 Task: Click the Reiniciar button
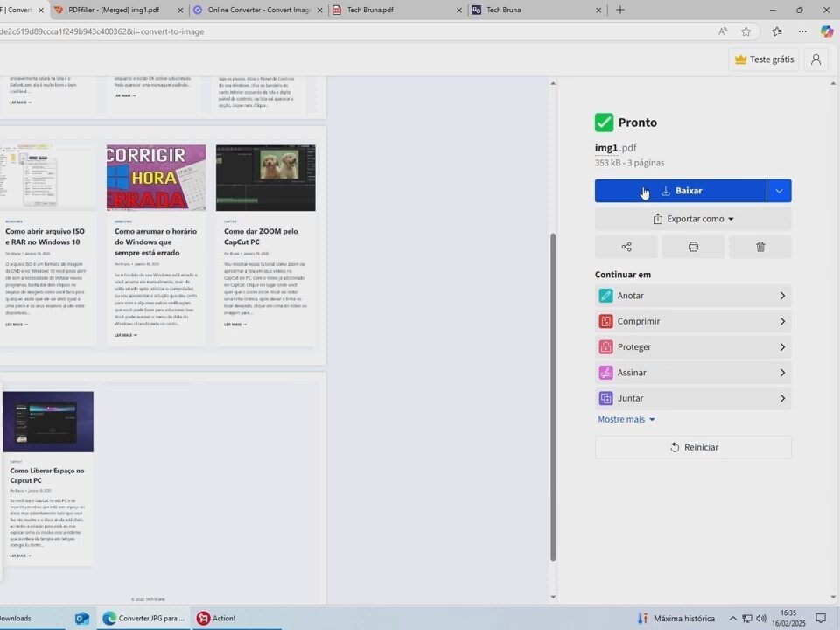(x=693, y=447)
